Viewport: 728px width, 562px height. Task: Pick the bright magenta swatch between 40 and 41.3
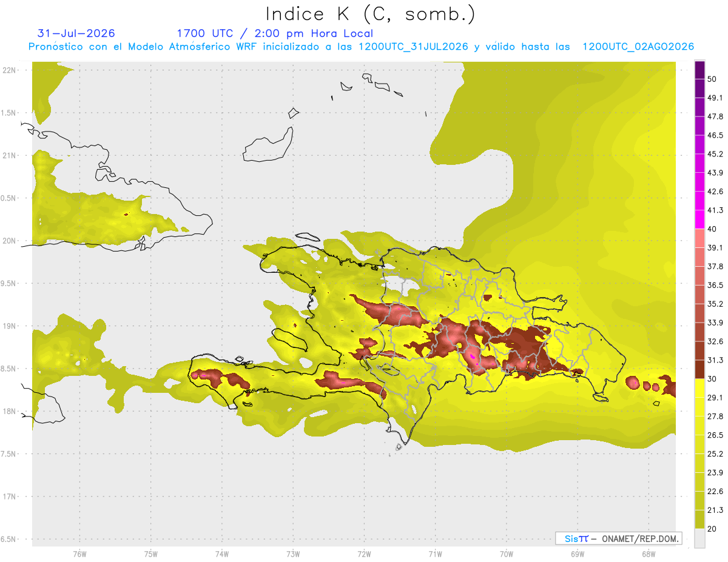tap(699, 219)
